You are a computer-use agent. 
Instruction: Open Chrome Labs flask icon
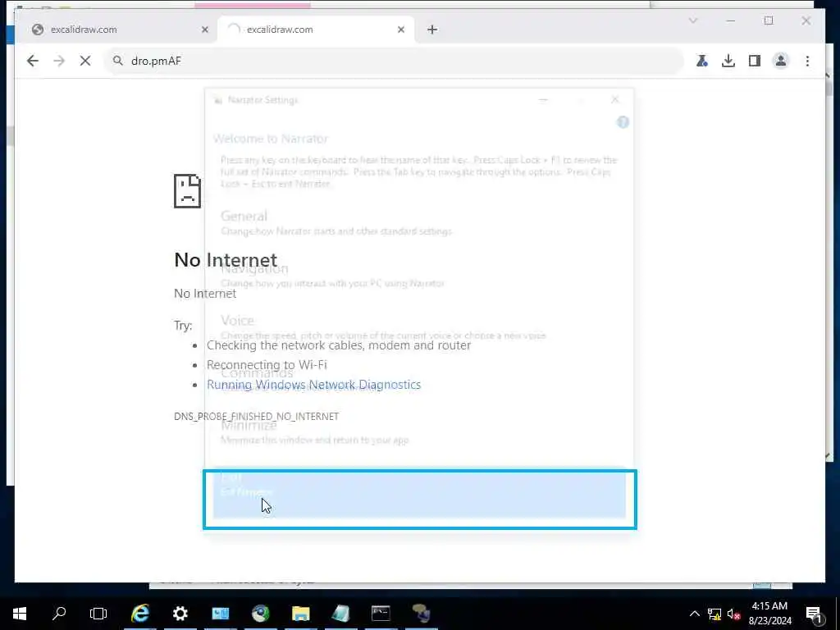coord(702,61)
